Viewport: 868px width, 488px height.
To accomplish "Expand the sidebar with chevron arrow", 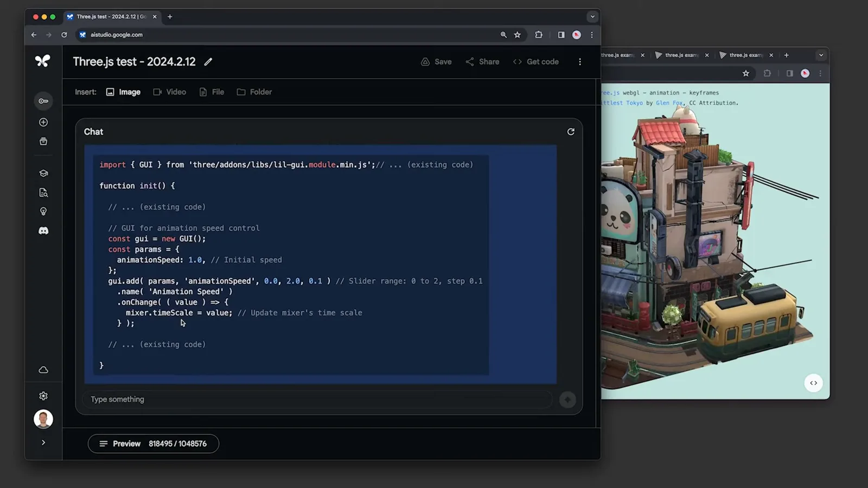I will click(x=43, y=442).
